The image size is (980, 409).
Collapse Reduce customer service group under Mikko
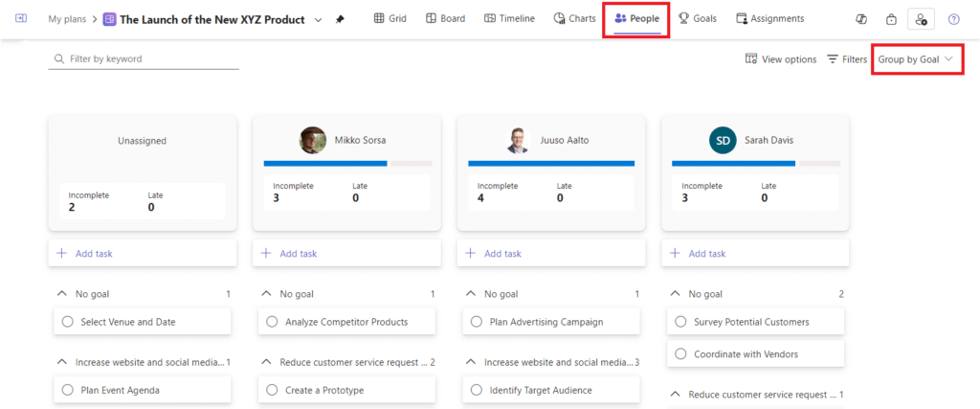(266, 361)
